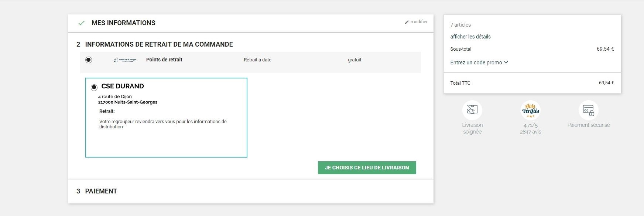Click the Livraison soignée package icon

[x=472, y=110]
